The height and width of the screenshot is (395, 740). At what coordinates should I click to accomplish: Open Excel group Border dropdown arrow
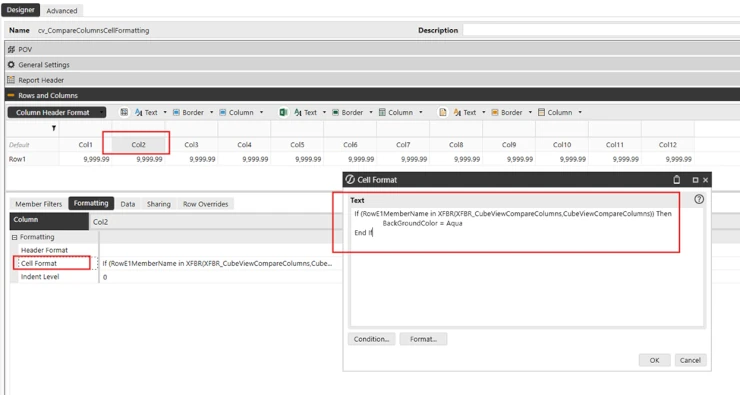tap(371, 112)
